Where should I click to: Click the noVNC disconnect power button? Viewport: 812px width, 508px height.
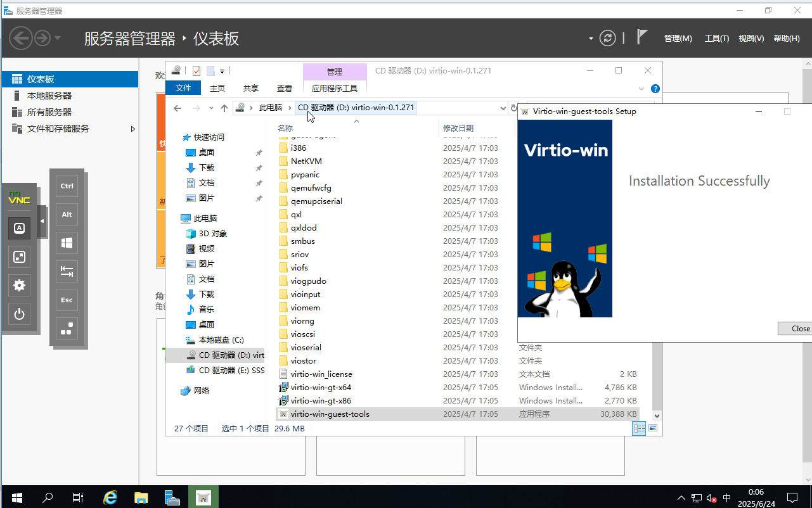[x=19, y=314]
